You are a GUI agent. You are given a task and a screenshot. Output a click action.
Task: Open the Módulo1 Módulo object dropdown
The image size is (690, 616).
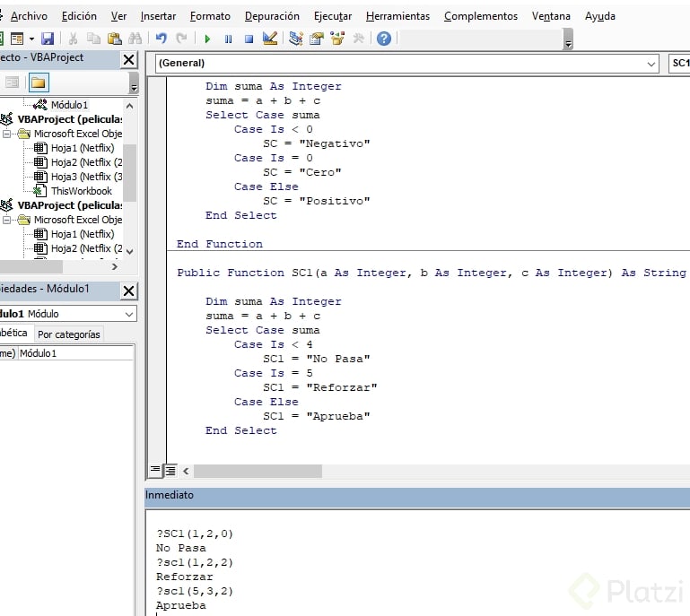[129, 314]
